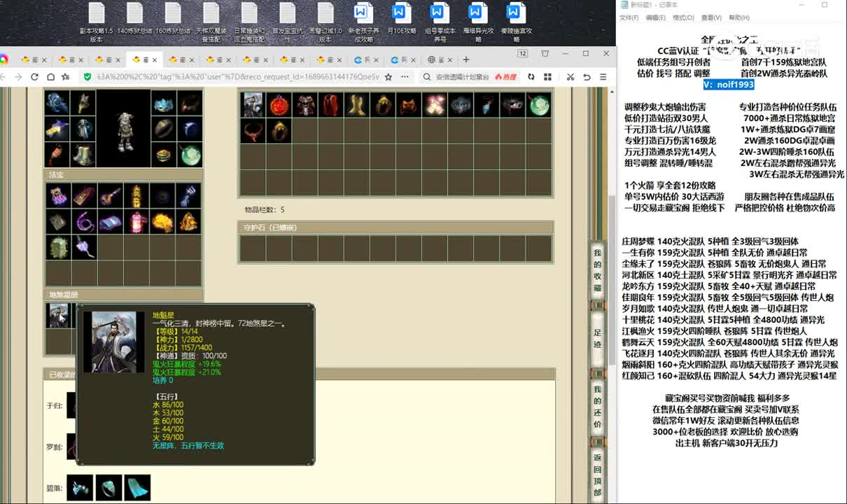Click the green orb in inventory top row
The width and height of the screenshot is (847, 504).
(538, 105)
